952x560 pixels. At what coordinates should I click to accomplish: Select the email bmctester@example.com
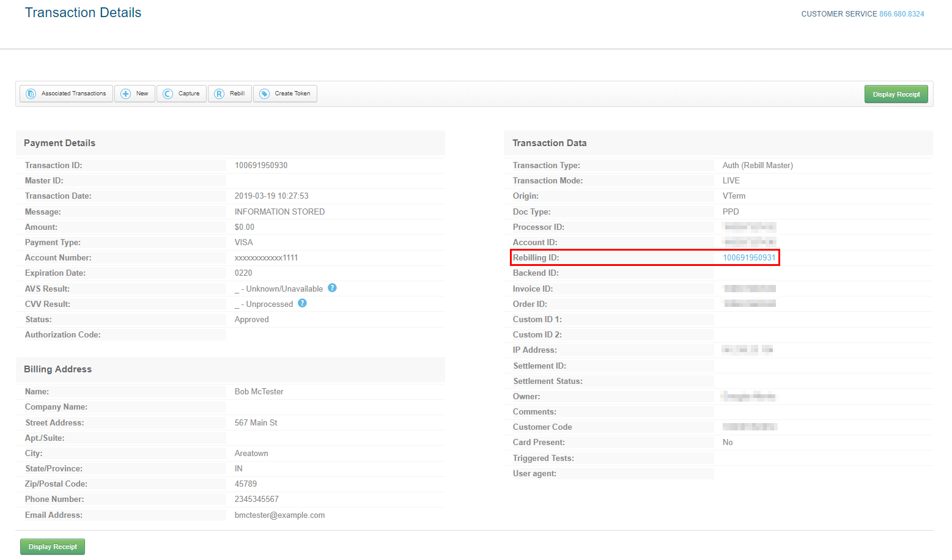[x=279, y=515]
